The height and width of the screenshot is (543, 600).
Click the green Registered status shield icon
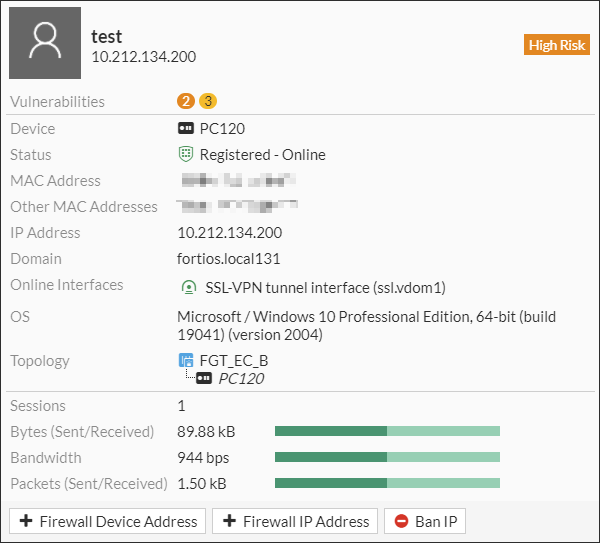point(185,155)
